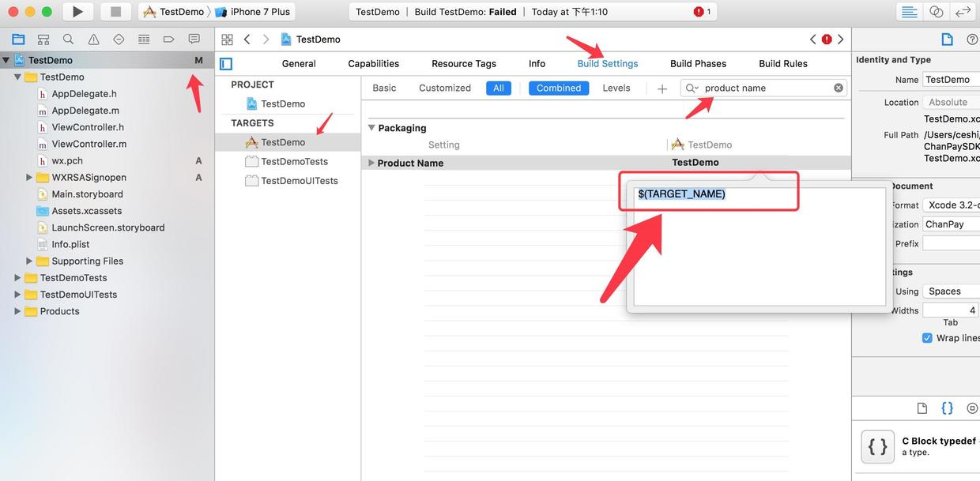Expand the WXRSASignopen folder
The image size is (980, 481).
pos(29,178)
